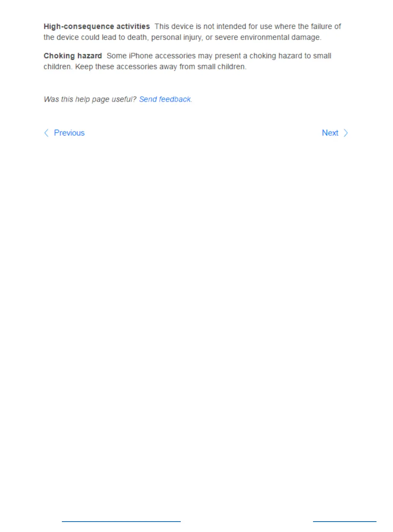Screen dimensions: 393x532
Task: Open the Send feedback link
Action: point(165,99)
